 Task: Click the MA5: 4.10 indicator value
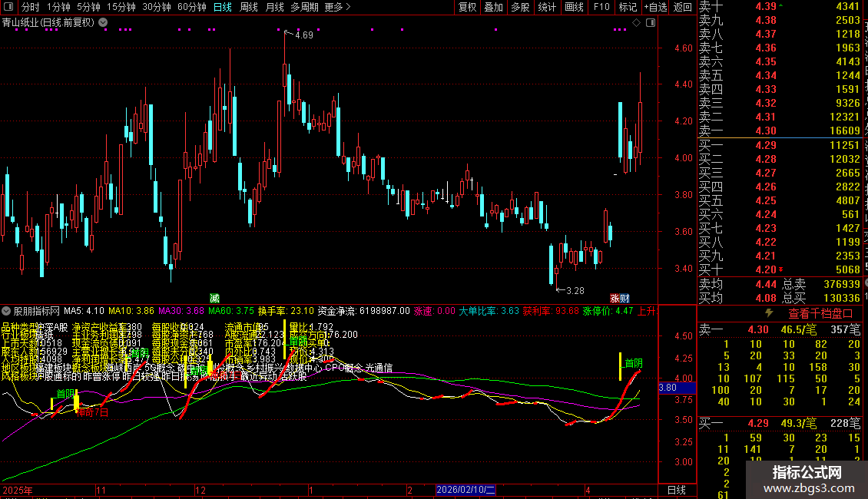pyautogui.click(x=84, y=311)
